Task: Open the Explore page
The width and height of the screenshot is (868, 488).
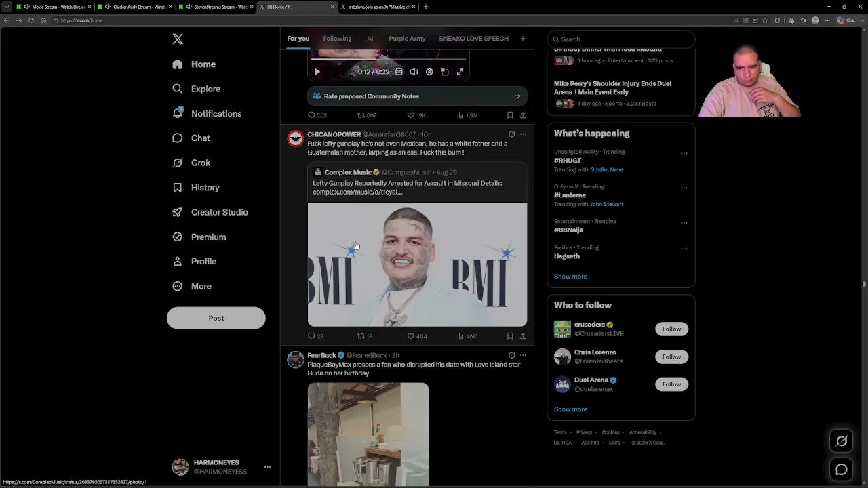Action: 197,89
